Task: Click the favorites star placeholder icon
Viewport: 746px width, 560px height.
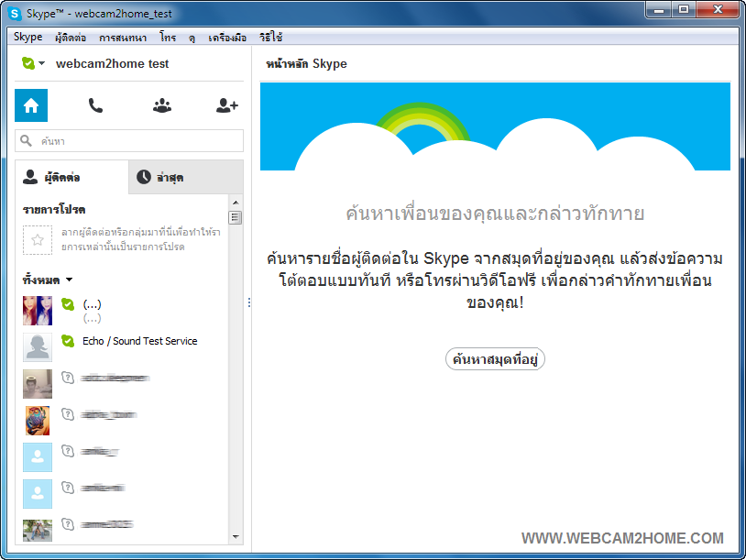Action: [38, 240]
